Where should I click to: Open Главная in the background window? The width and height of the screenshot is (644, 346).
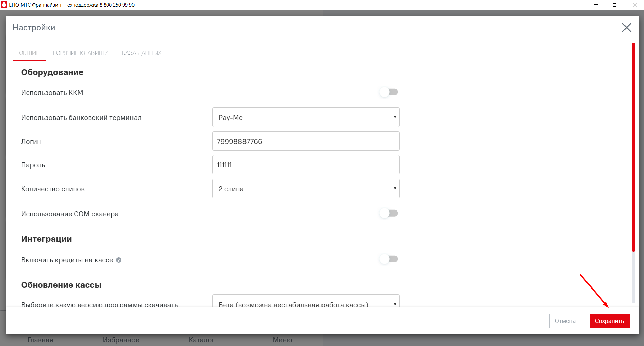(40, 340)
